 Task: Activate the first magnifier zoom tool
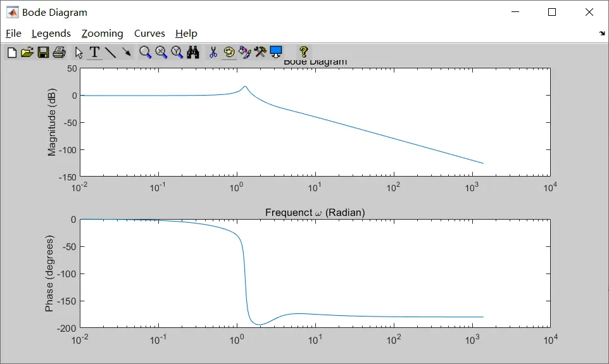click(146, 53)
